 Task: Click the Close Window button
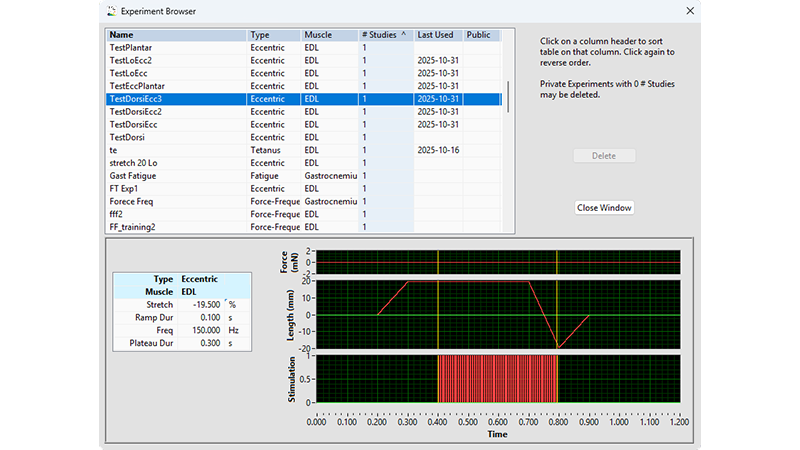[604, 208]
